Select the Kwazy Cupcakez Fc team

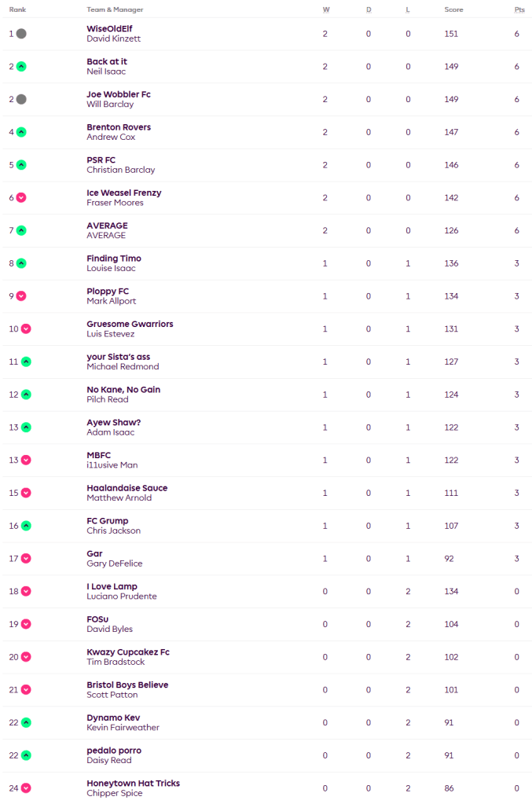coord(127,652)
